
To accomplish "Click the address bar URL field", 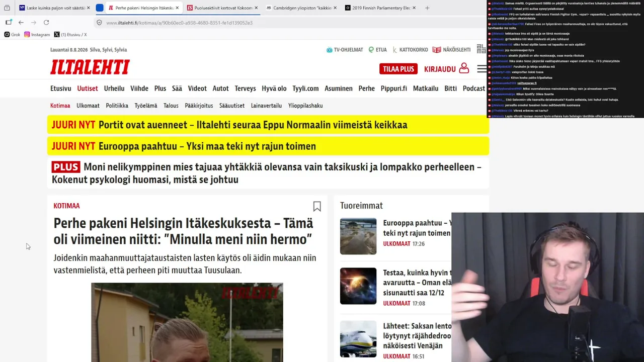I will (287, 23).
